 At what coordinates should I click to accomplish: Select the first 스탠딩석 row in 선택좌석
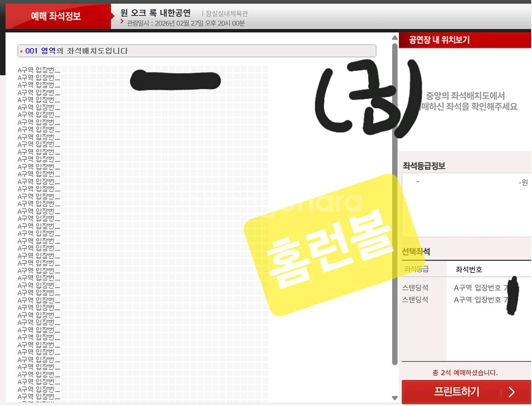[414, 288]
